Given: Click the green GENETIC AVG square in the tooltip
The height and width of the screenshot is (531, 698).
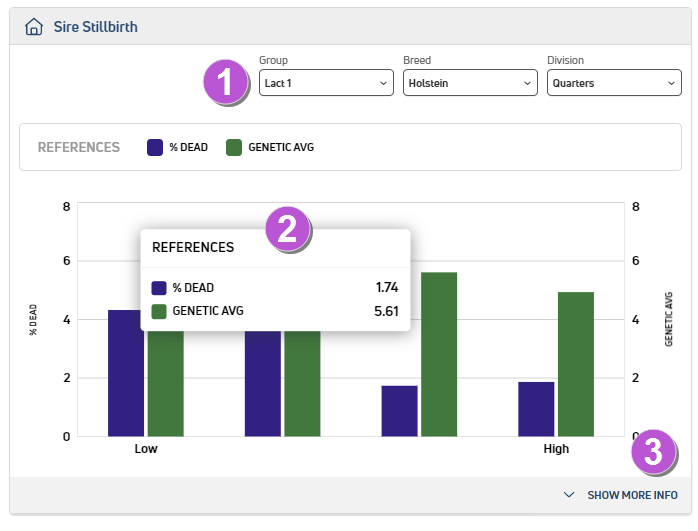Looking at the screenshot, I should [159, 311].
